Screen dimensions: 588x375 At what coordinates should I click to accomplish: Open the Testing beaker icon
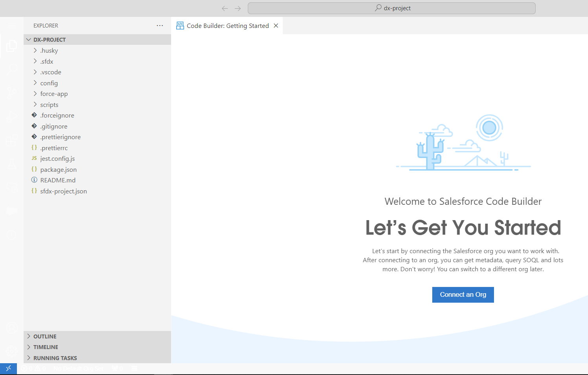click(12, 164)
